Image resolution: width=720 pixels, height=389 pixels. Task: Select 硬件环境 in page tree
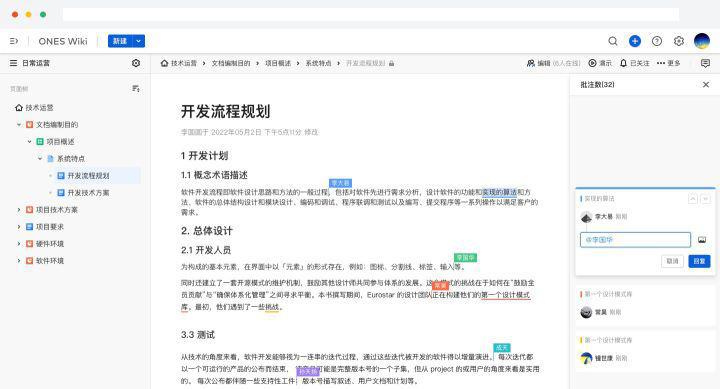click(x=50, y=243)
